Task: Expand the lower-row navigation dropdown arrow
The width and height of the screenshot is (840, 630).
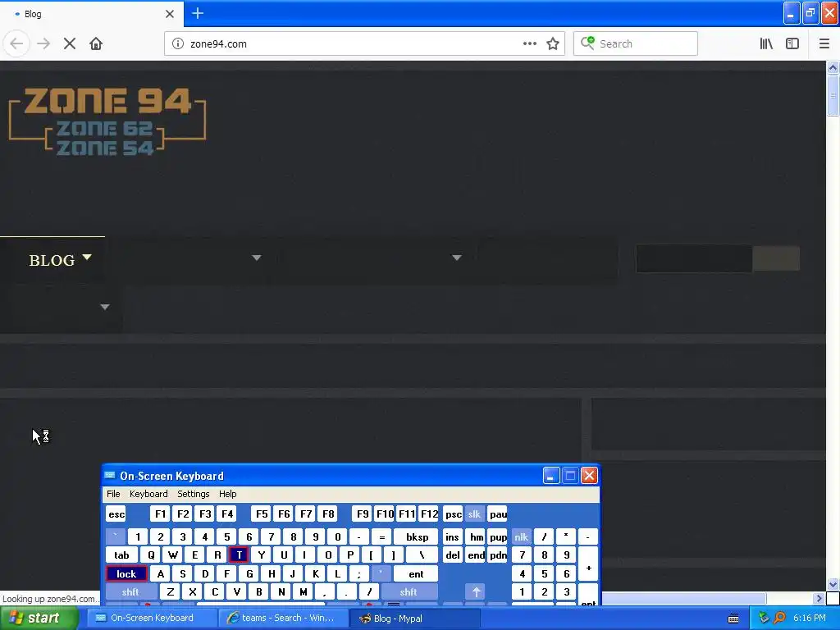Action: pyautogui.click(x=105, y=307)
